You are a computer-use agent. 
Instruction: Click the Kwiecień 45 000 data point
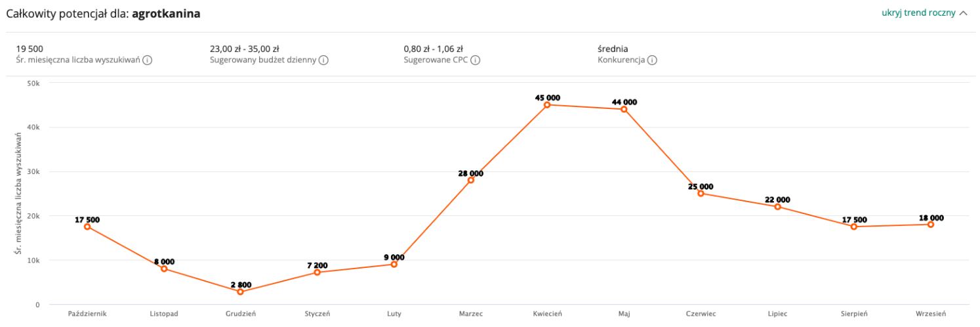pos(547,105)
